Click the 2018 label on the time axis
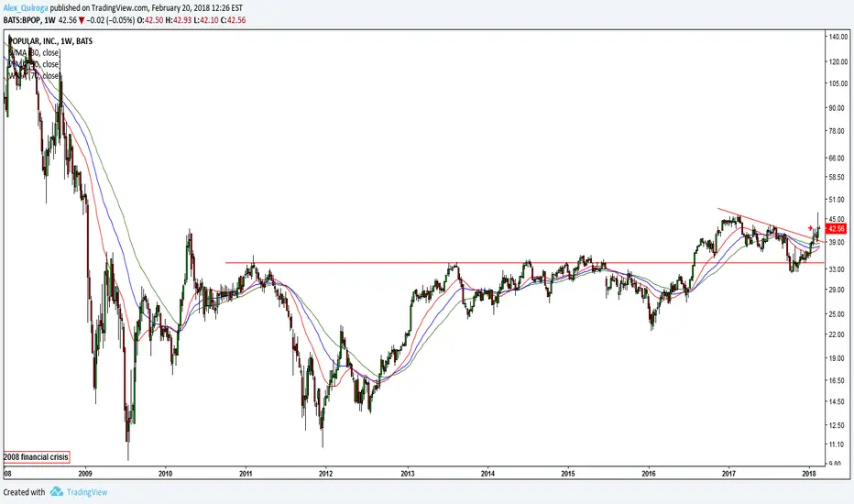The width and height of the screenshot is (854, 504). pos(809,473)
